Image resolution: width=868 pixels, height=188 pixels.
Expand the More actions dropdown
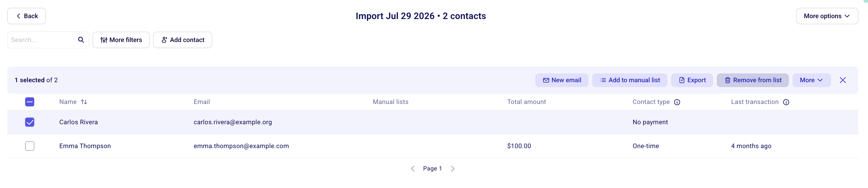click(811, 80)
